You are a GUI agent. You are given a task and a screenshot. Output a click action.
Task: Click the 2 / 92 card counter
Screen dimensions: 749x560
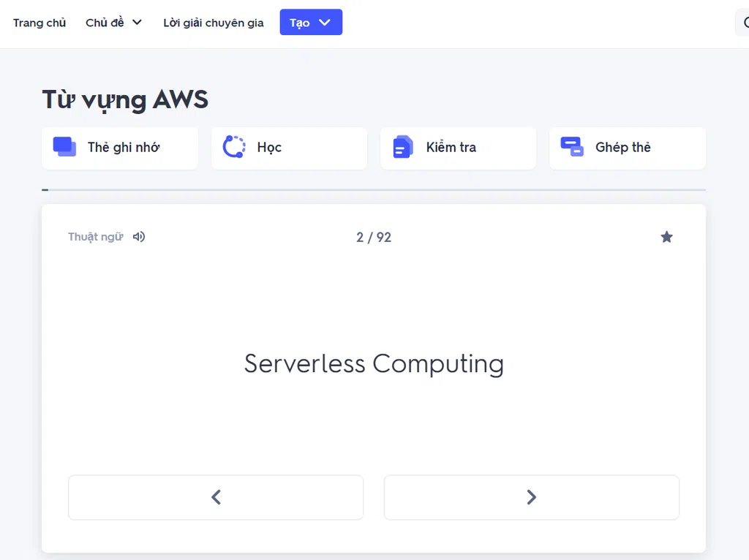[374, 238]
